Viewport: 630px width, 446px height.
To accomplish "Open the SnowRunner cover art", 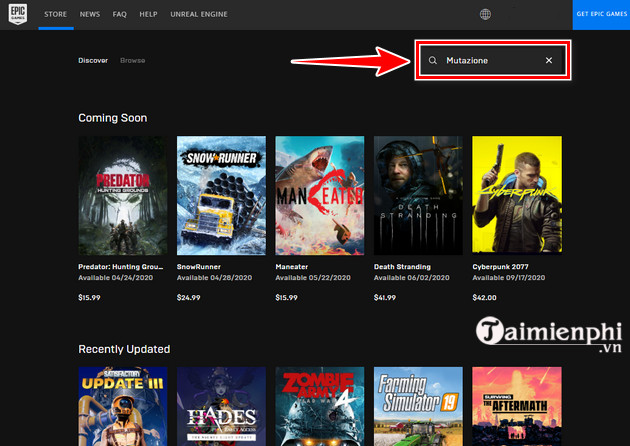I will click(x=221, y=195).
